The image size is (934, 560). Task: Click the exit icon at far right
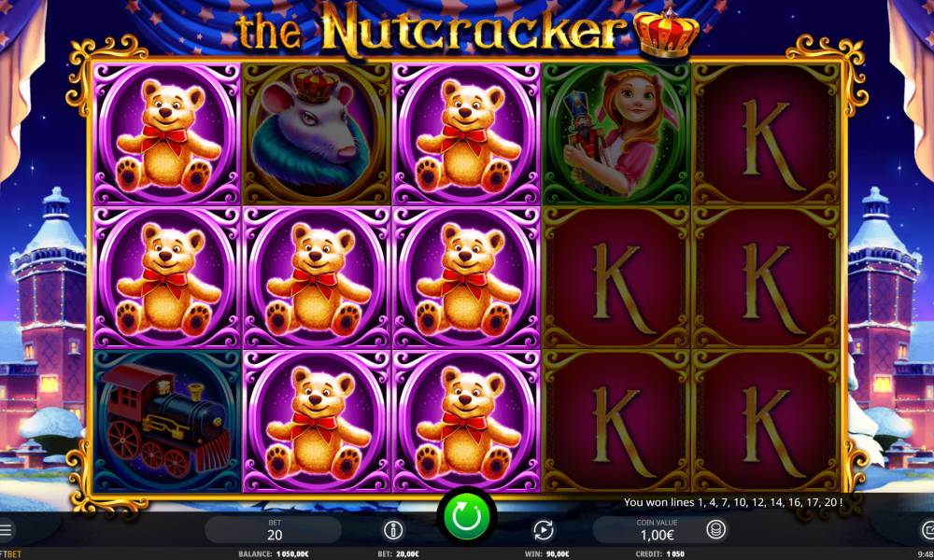928,529
